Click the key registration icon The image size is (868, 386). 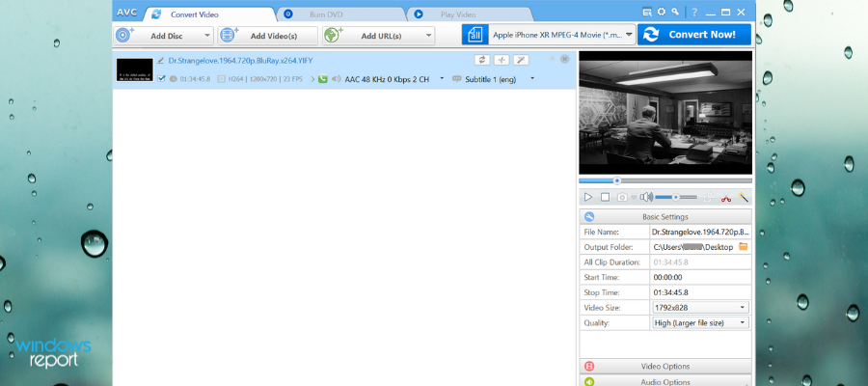tap(675, 13)
